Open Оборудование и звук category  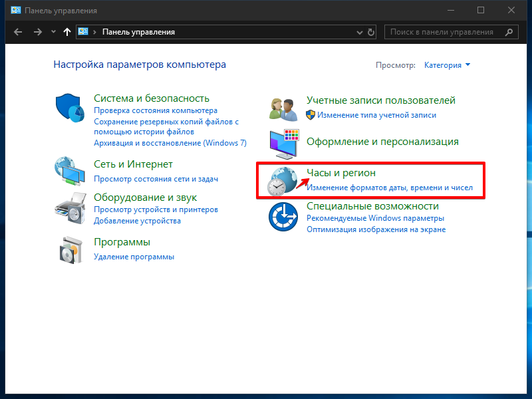pyautogui.click(x=145, y=198)
